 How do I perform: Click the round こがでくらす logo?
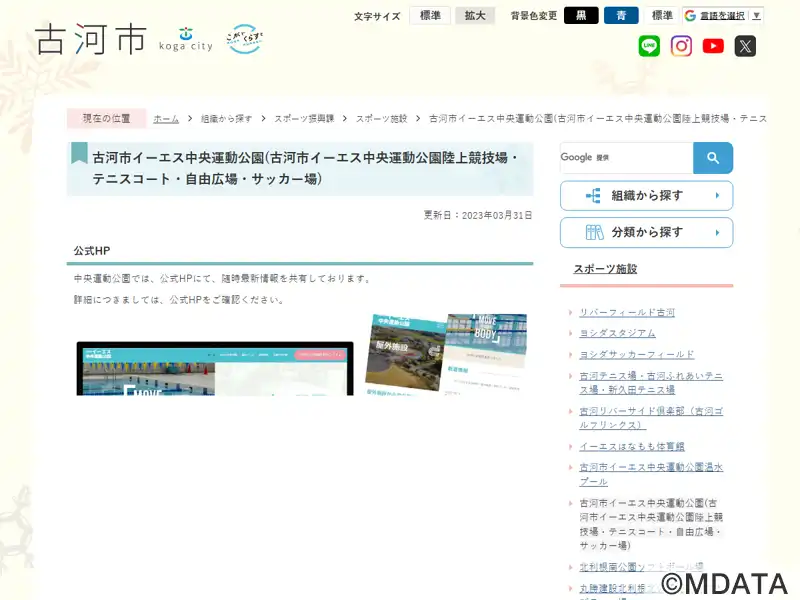(x=244, y=39)
